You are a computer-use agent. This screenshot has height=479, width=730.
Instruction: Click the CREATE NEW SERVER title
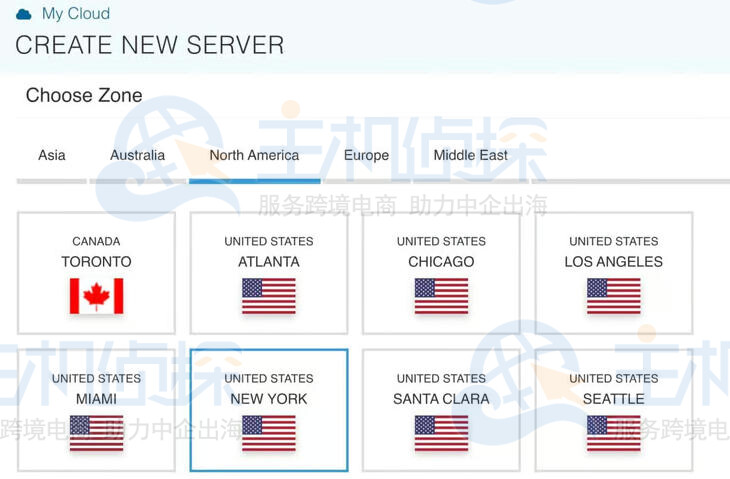click(x=149, y=45)
